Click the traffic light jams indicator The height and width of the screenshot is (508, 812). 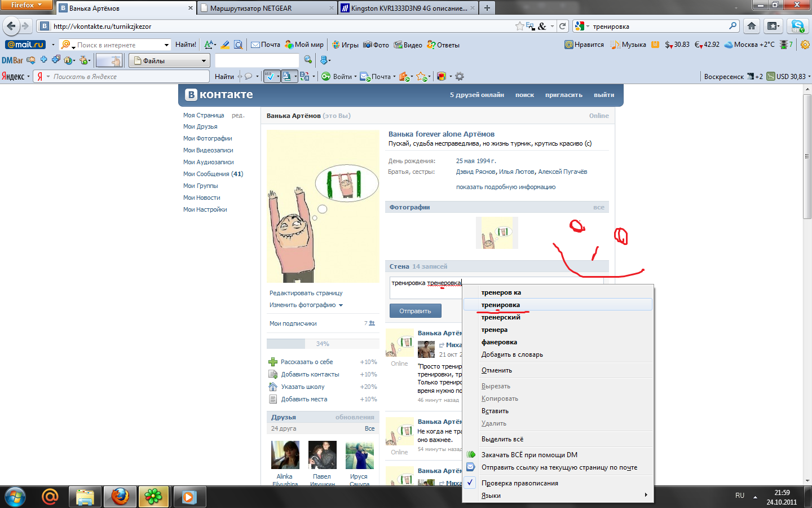786,45
